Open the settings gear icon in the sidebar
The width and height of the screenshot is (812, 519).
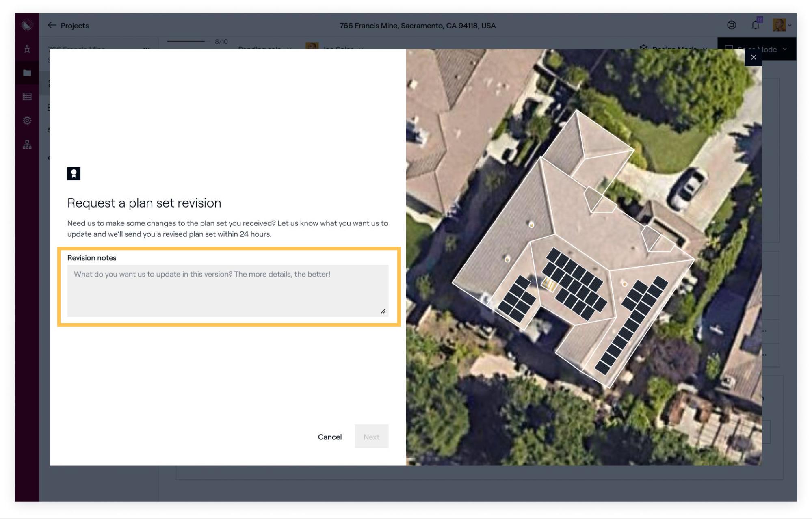tap(27, 121)
